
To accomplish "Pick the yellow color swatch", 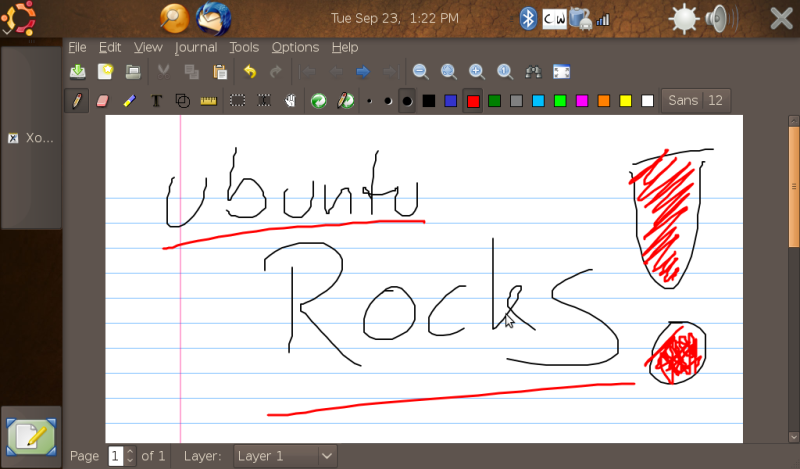I will 626,101.
